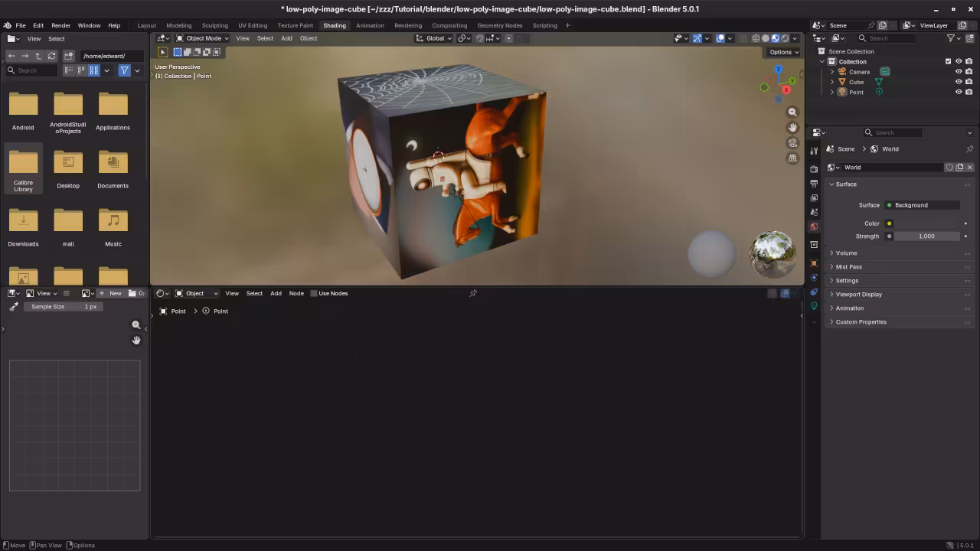Click the zoom icon in viewport sidebar
Screen dimensions: 980x551
(792, 112)
